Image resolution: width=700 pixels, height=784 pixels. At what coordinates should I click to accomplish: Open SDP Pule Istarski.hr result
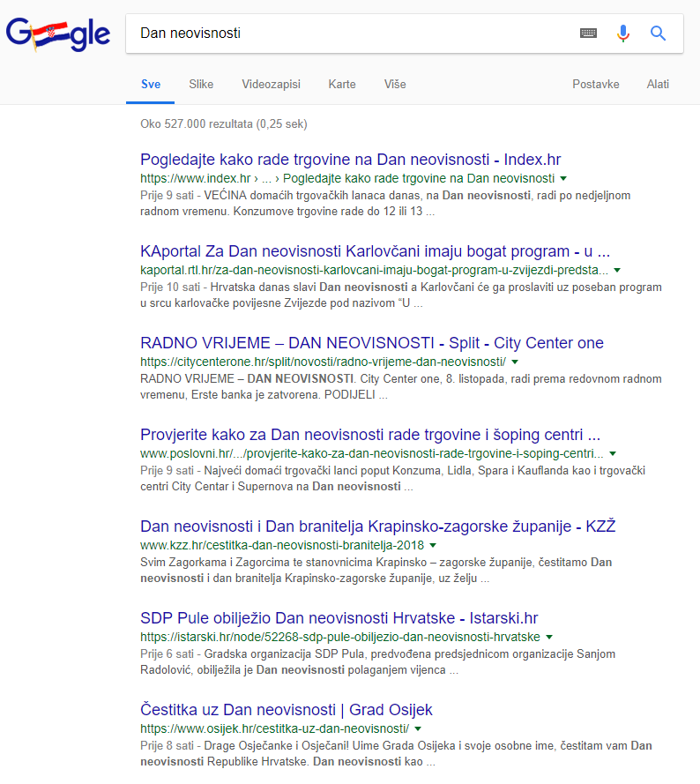pyautogui.click(x=339, y=618)
